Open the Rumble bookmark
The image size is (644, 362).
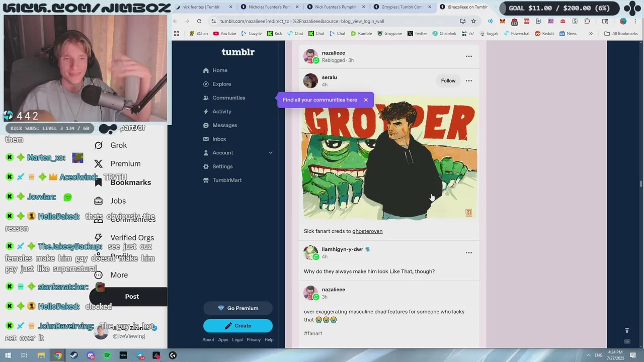point(361,34)
